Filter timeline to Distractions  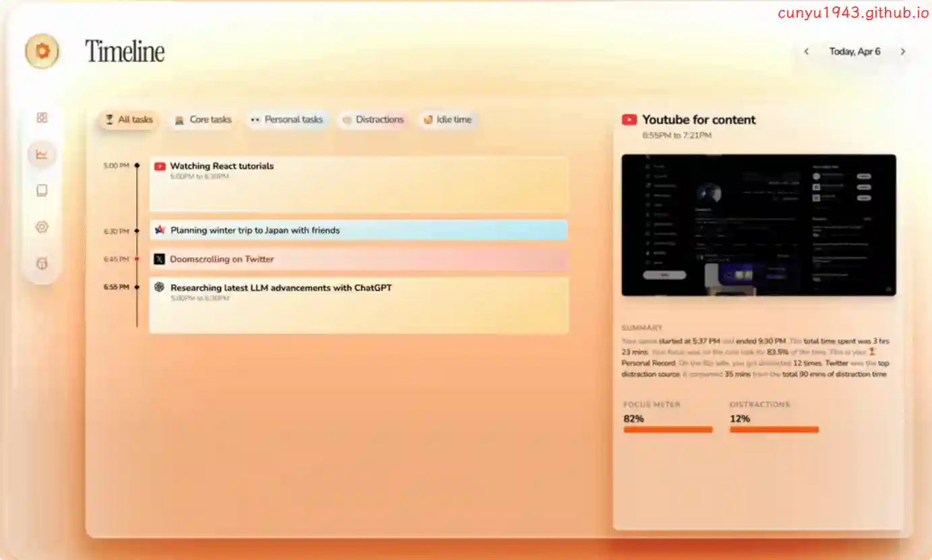click(x=373, y=120)
